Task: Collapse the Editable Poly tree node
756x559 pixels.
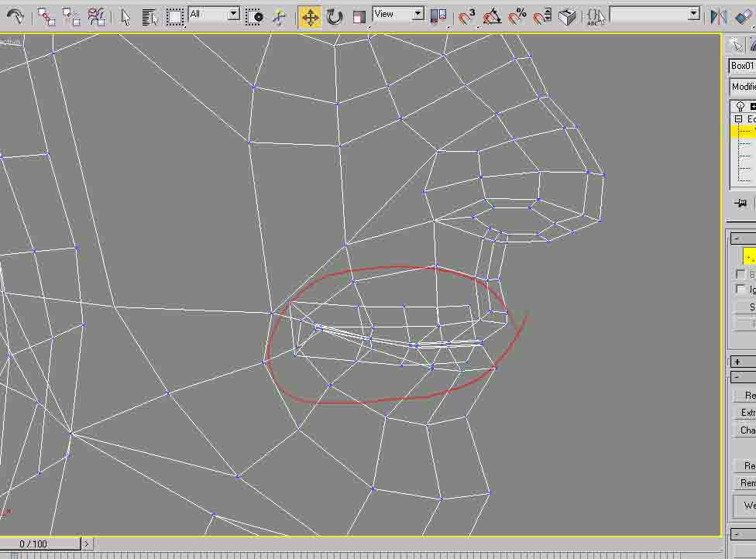Action: (x=738, y=118)
